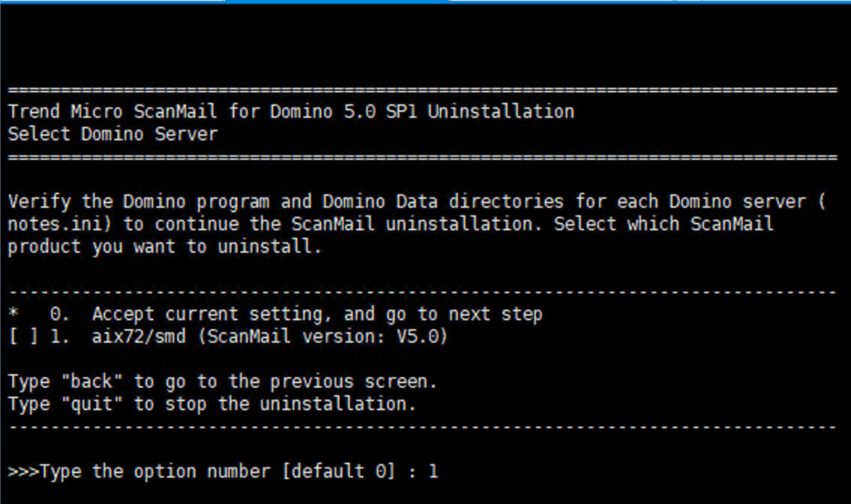The height and width of the screenshot is (504, 851).
Task: Select the asterisk marker beside option 0
Action: pos(14,314)
